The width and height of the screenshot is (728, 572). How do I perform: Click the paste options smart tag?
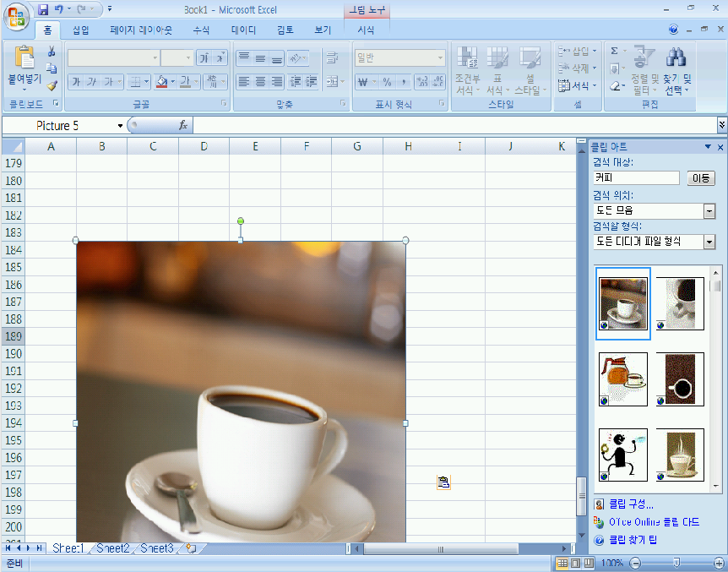(443, 482)
